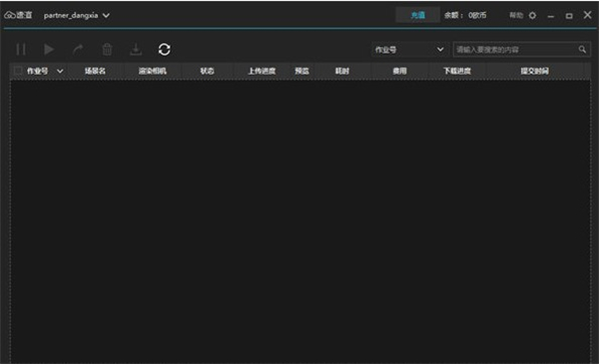Toggle the select-all checkbox in header
This screenshot has height=364, width=599.
point(18,71)
